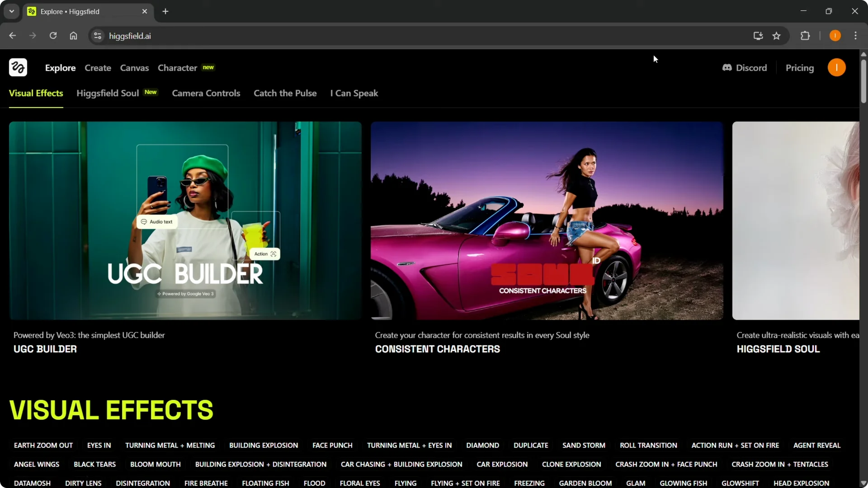The image size is (868, 488).
Task: Open a new browser tab
Action: tap(165, 11)
